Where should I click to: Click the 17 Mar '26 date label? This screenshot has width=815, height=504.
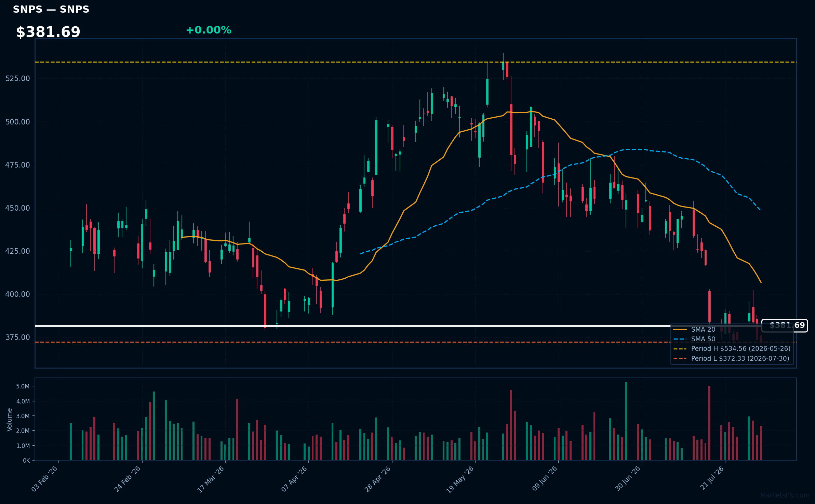point(211,479)
